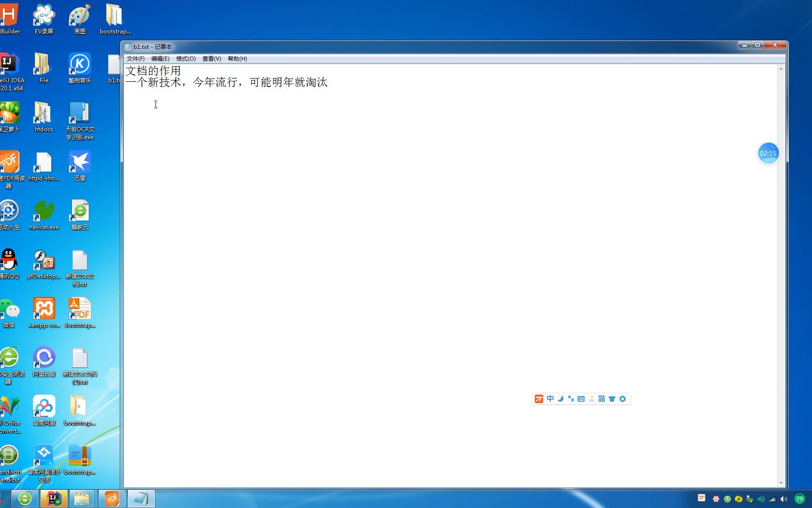The width and height of the screenshot is (812, 508).
Task: Open soft keyboard icon on IME bar
Action: [x=581, y=399]
